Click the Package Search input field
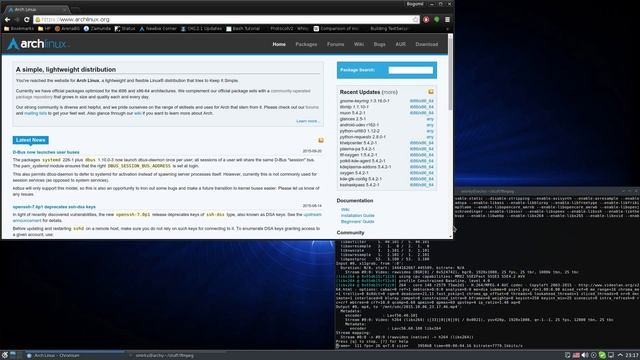This screenshot has height=360, width=640. (411, 70)
